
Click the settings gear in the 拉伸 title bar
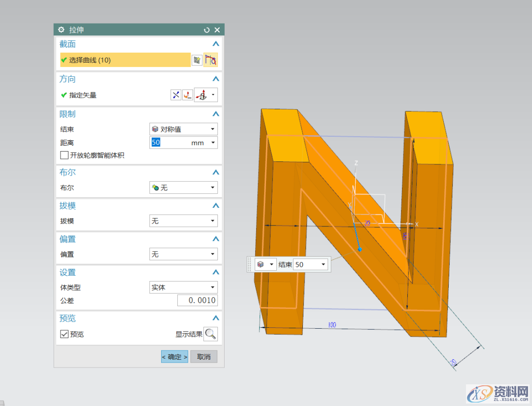pos(61,30)
